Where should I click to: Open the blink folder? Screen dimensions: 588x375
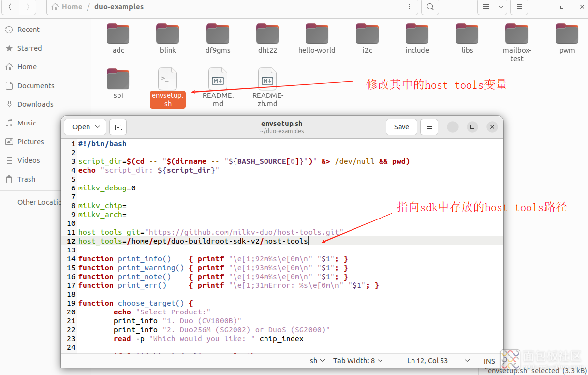pyautogui.click(x=168, y=38)
